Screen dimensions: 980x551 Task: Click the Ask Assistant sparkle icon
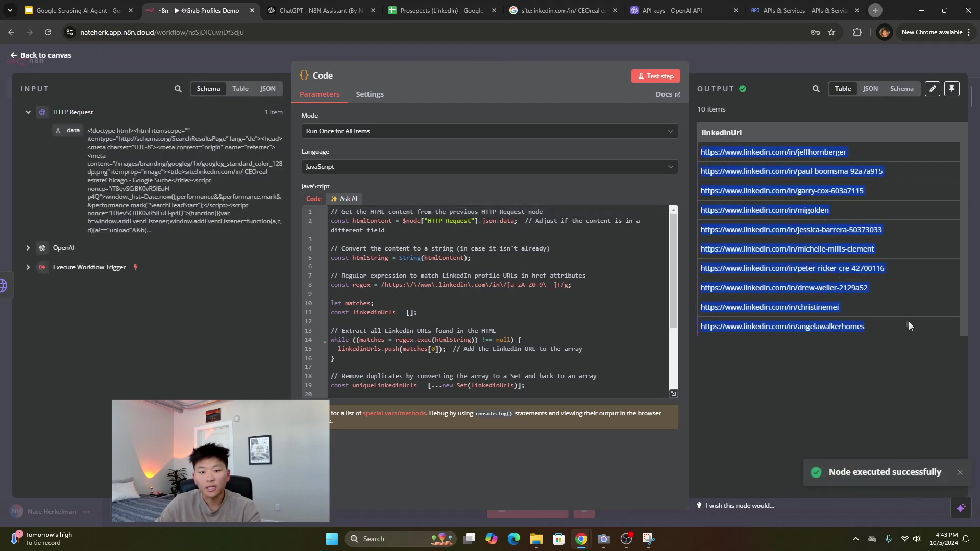[x=961, y=508]
